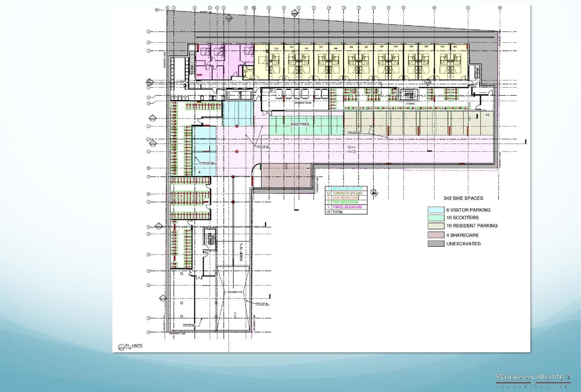Click '6 VISITOR PARKING' legend label
This screenshot has width=581, height=392.
468,210
